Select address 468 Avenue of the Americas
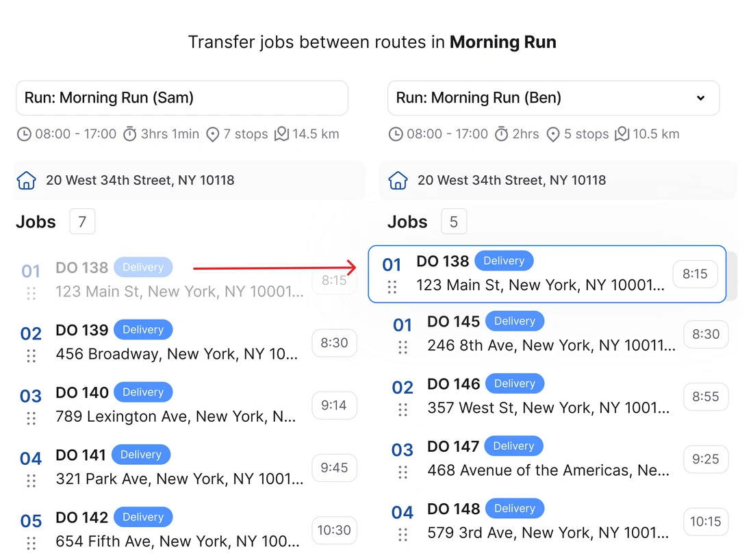 point(548,470)
